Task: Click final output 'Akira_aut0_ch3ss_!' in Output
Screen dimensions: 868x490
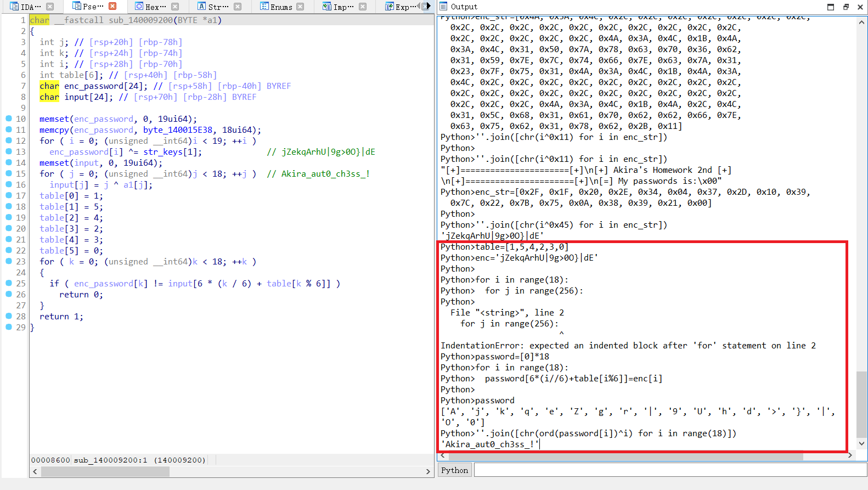Action: (490, 444)
